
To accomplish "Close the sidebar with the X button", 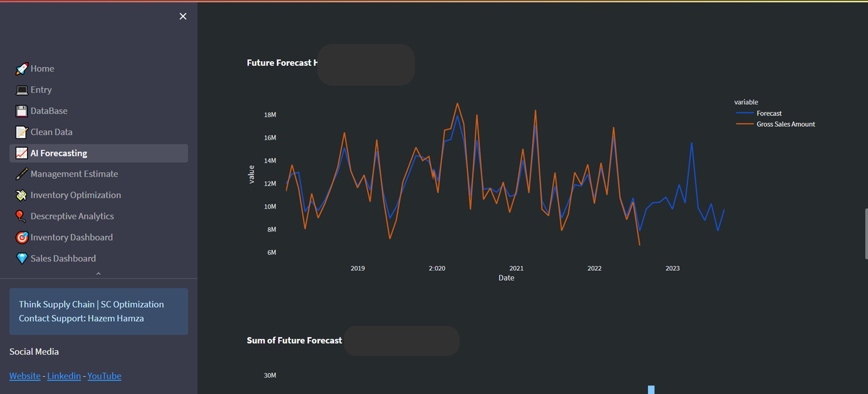I will point(183,16).
